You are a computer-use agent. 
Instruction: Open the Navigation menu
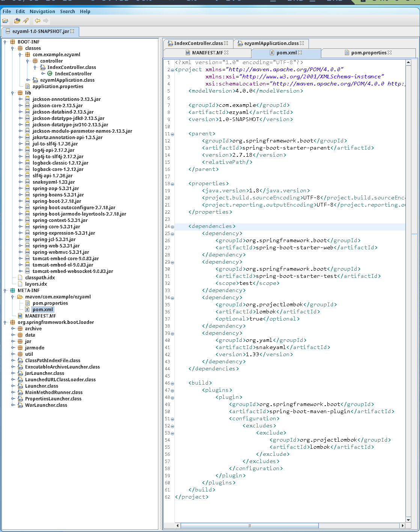42,11
